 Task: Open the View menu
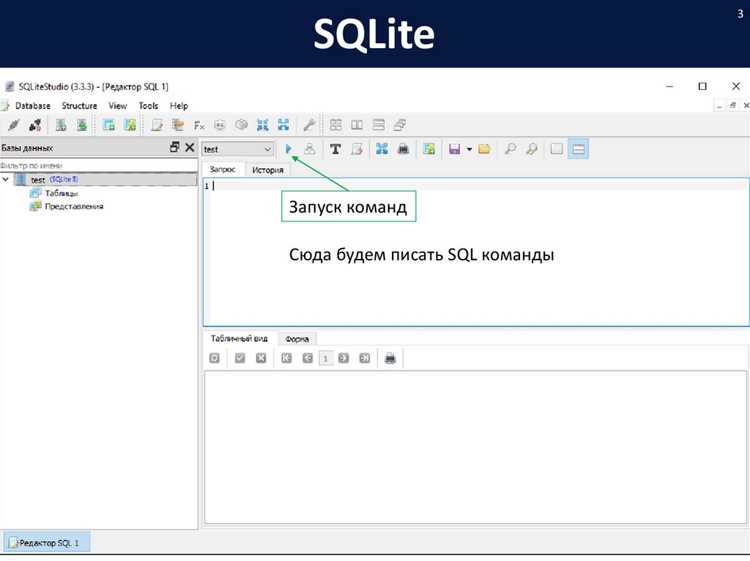point(118,106)
